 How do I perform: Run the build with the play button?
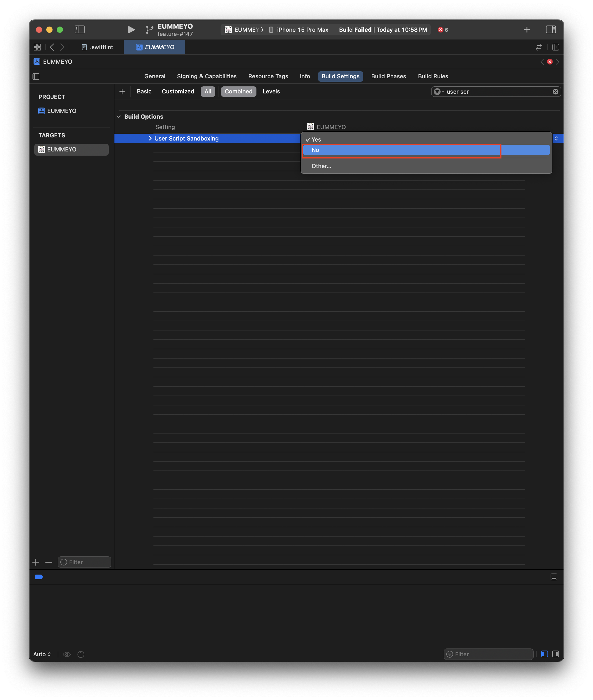131,30
